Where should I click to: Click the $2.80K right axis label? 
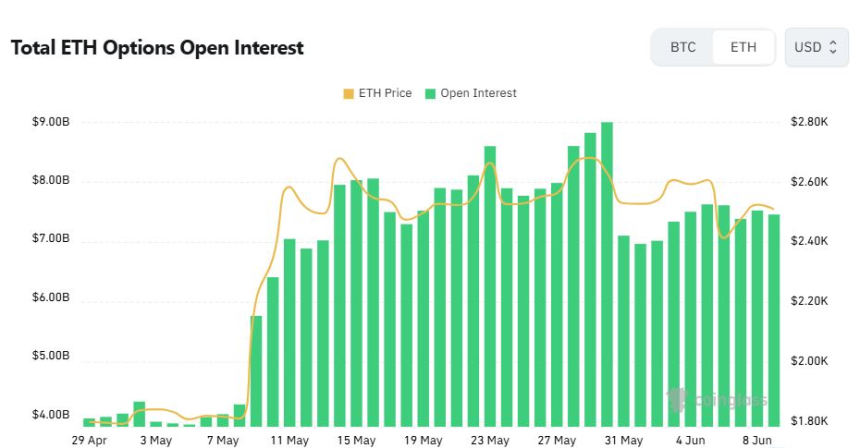pos(810,122)
